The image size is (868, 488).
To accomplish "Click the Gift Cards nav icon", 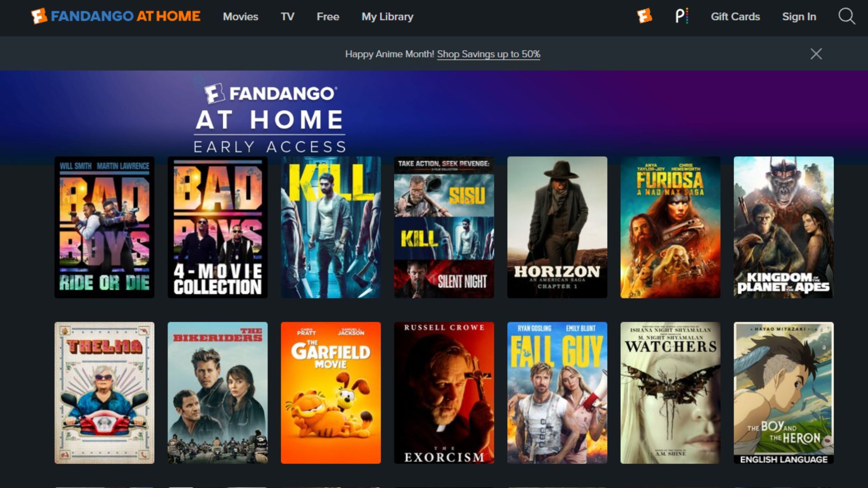I will (x=735, y=16).
